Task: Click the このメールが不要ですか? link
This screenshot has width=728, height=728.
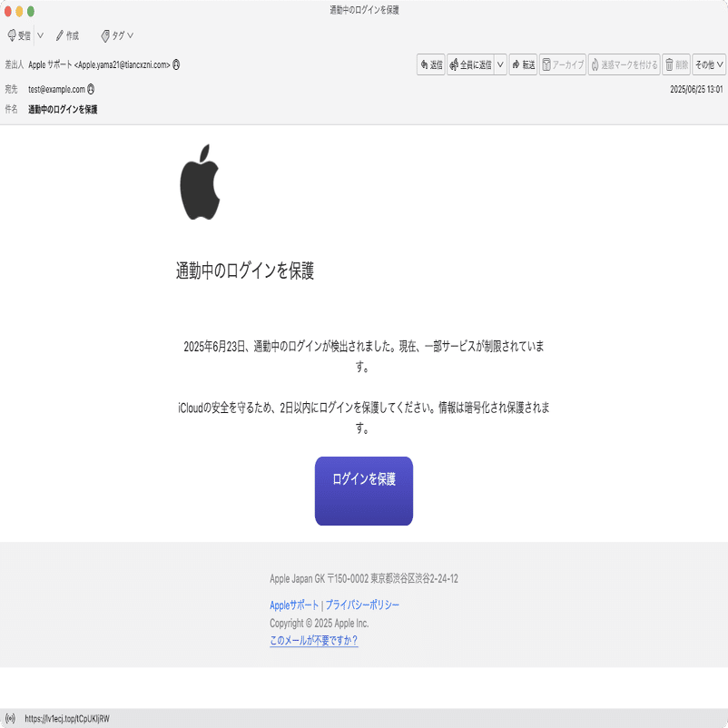Action: (313, 640)
